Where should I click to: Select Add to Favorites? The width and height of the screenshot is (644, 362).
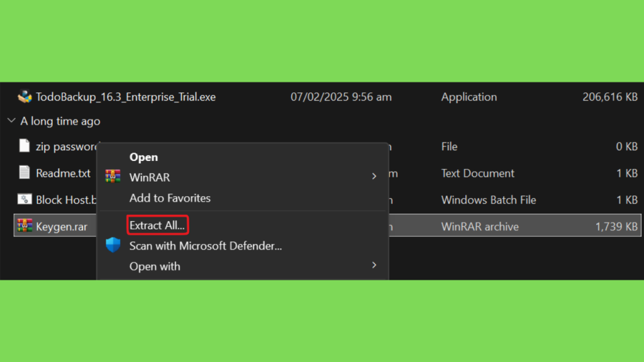click(x=170, y=198)
